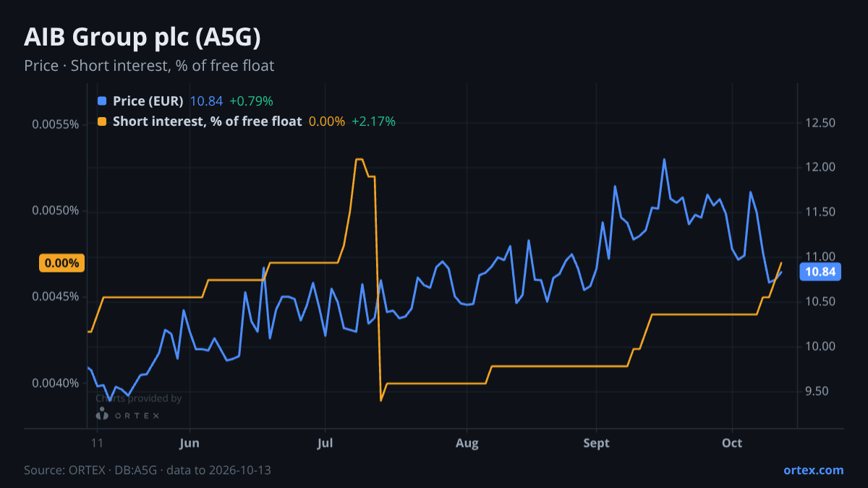This screenshot has width=868, height=488.
Task: Click the blue 10.84 right axis marker
Action: [x=820, y=272]
